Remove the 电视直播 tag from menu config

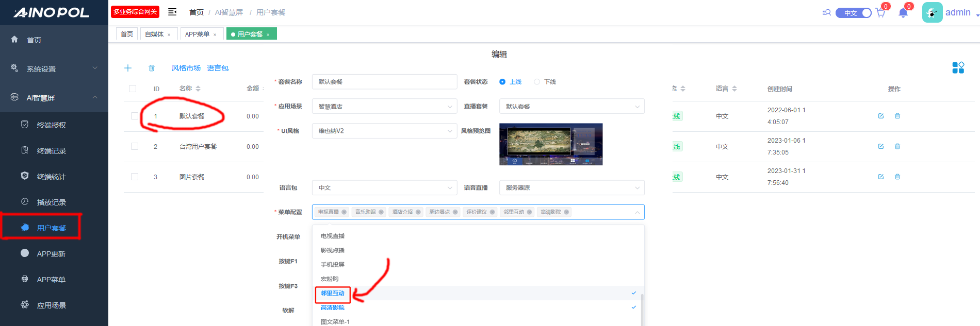pos(344,212)
